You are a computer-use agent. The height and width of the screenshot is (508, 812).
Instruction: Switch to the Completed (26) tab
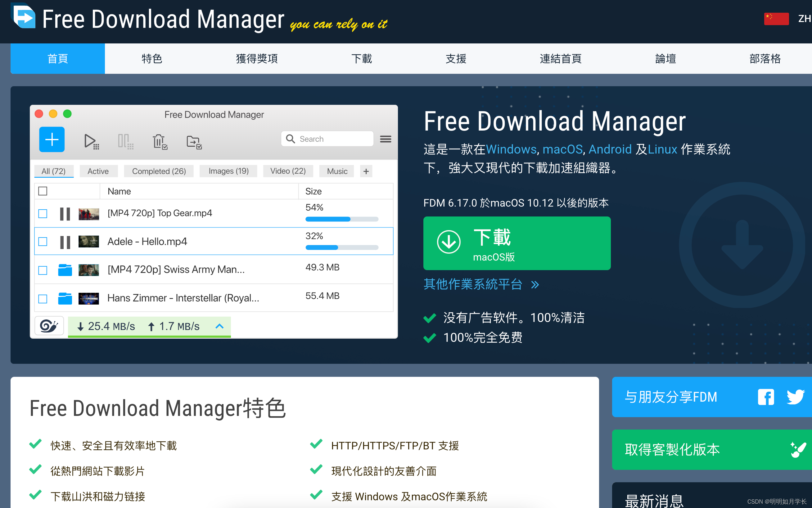click(159, 171)
